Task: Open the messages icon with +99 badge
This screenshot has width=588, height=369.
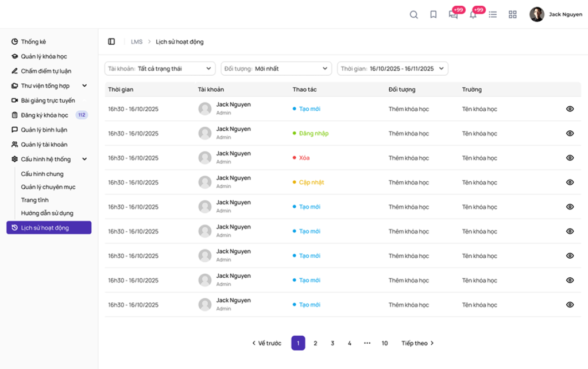Action: [453, 15]
